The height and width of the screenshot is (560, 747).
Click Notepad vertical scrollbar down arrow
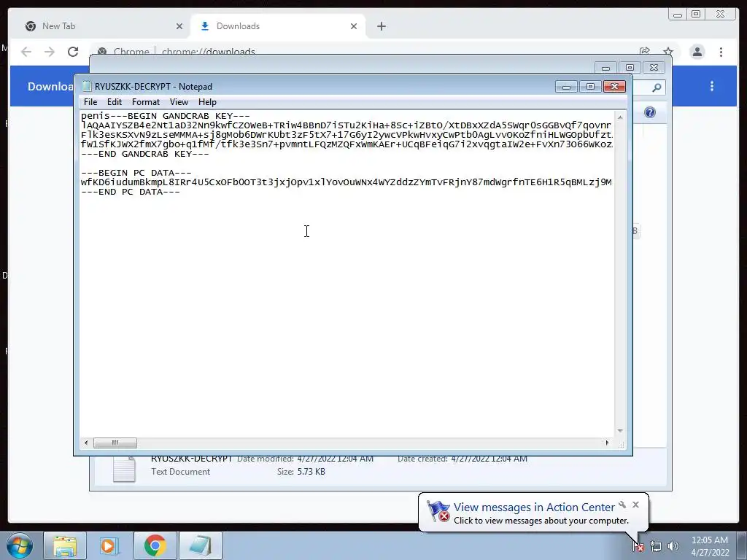point(620,431)
